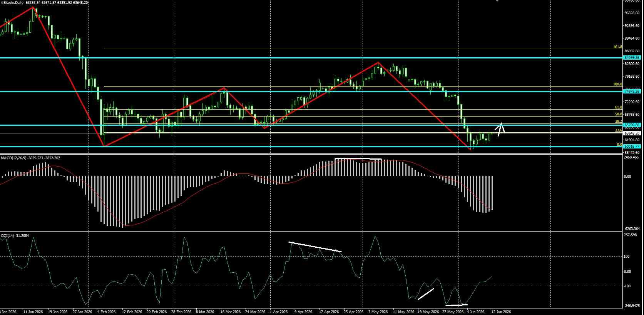Click the 60016.77 cyan price level tag
Viewport: 644px width, 315px height.
pos(632,147)
